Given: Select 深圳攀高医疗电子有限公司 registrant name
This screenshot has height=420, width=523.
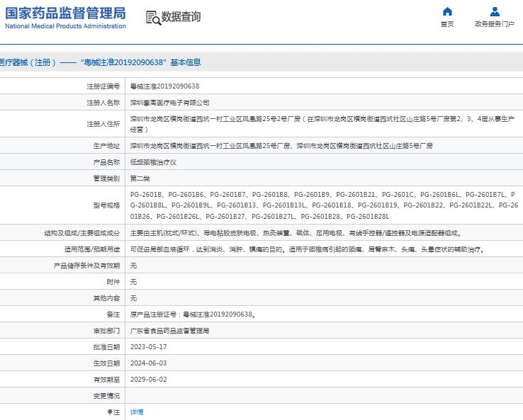Looking at the screenshot, I should [x=170, y=103].
